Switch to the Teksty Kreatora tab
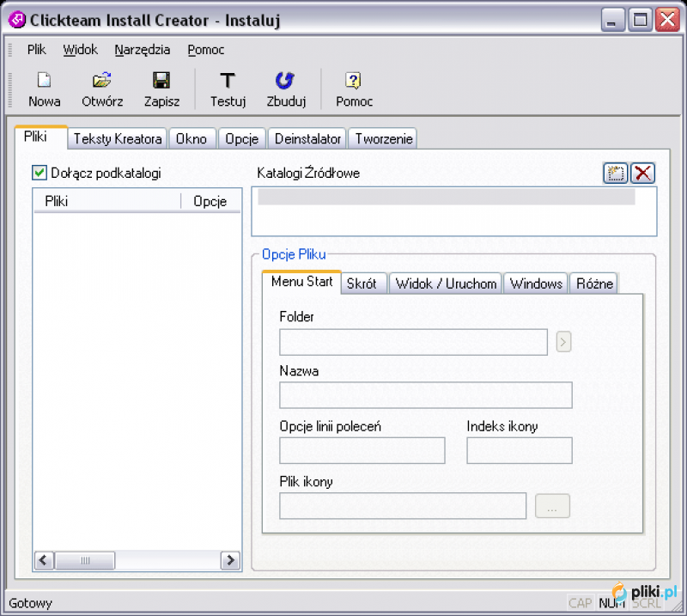 (118, 138)
